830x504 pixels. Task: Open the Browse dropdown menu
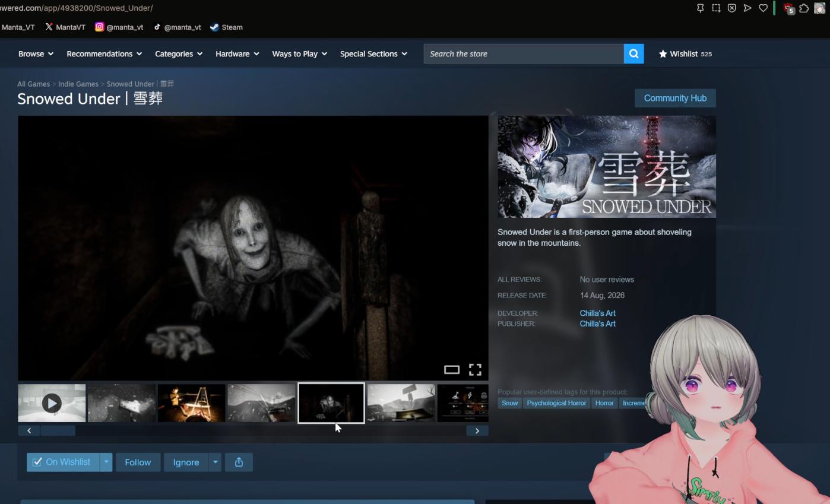tap(36, 54)
